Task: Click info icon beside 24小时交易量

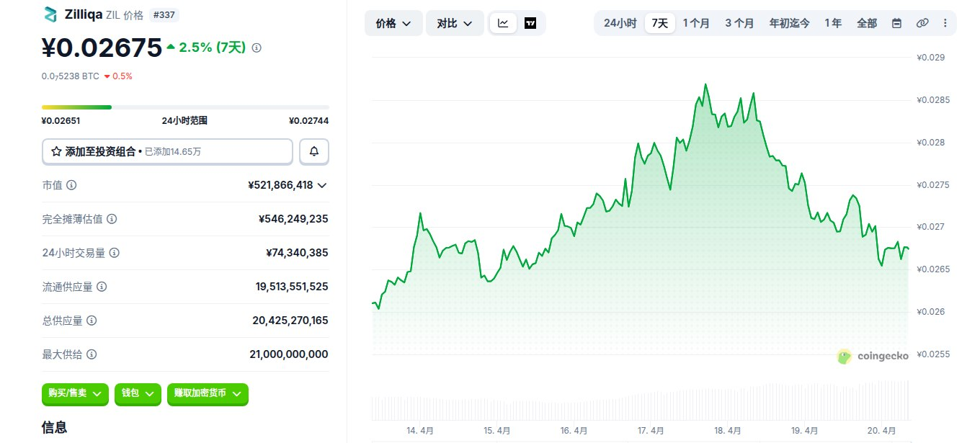Action: pos(115,253)
